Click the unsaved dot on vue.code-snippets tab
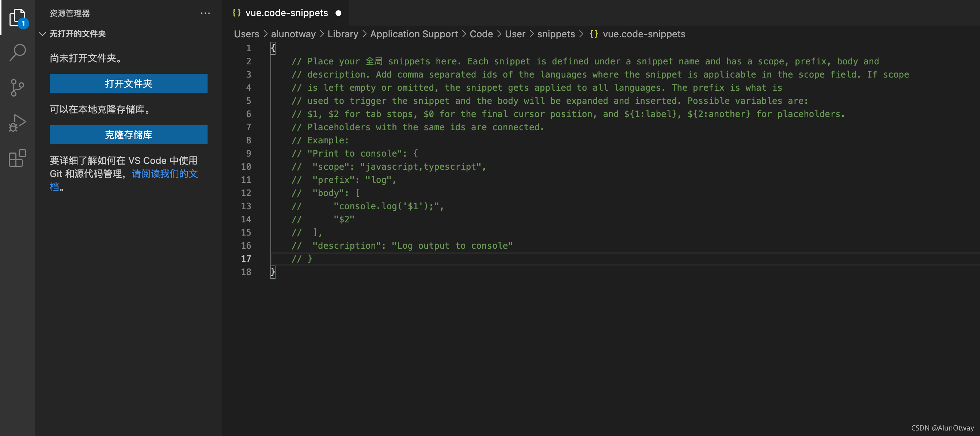 tap(338, 13)
